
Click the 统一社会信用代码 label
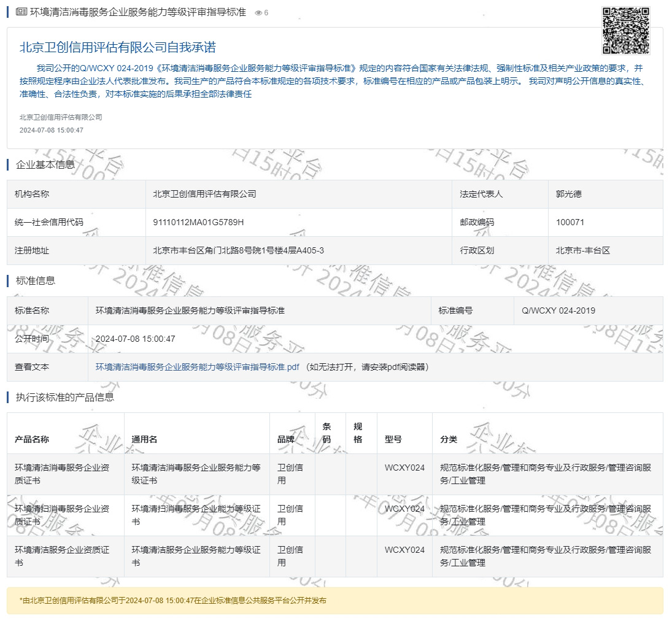pos(49,222)
